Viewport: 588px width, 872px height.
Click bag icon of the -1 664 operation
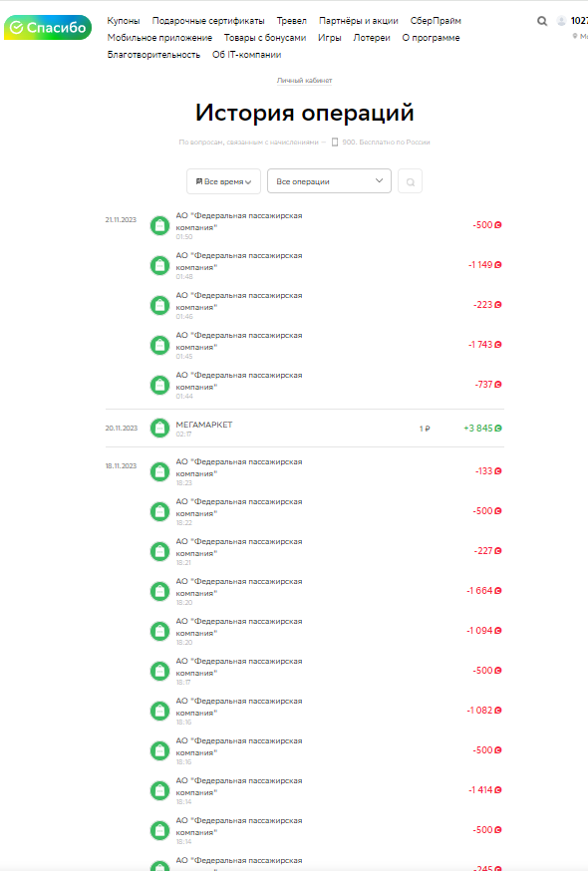pyautogui.click(x=159, y=591)
